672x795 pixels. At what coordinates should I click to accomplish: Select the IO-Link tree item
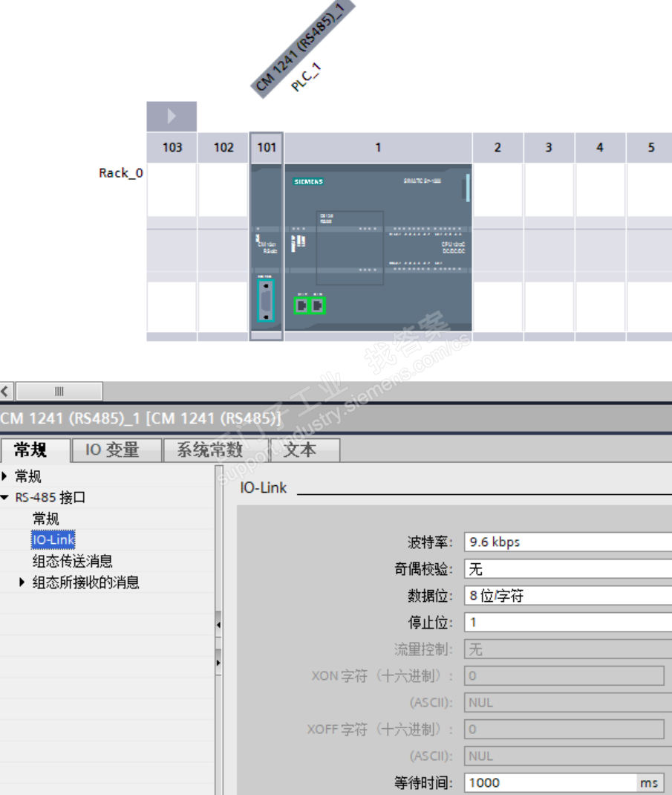click(x=53, y=540)
